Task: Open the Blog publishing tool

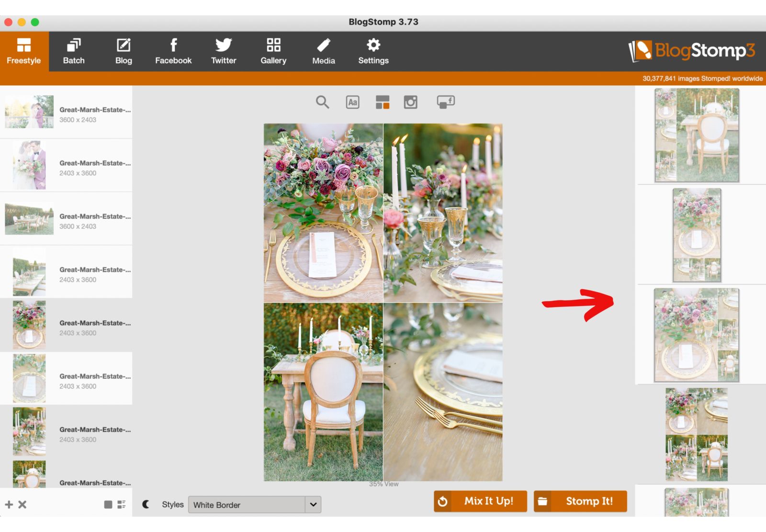Action: pos(124,51)
